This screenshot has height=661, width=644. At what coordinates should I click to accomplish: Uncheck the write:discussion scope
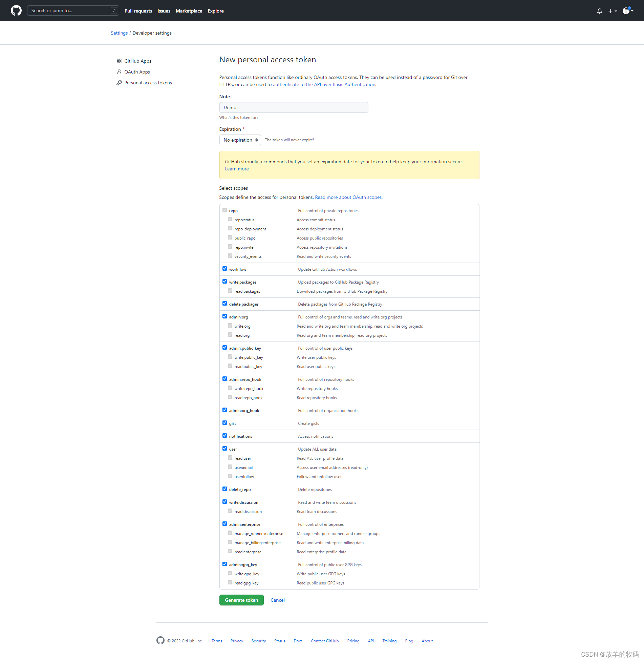[225, 502]
